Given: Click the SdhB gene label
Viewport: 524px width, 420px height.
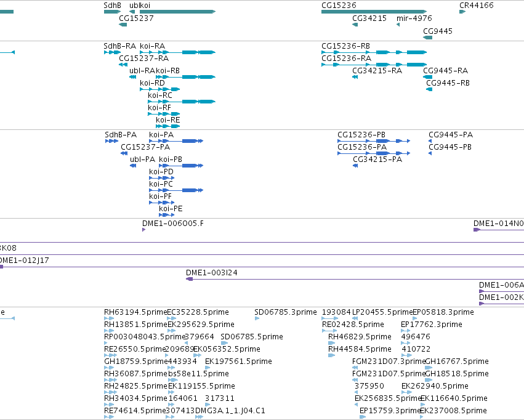Looking at the screenshot, I should pos(112,6).
